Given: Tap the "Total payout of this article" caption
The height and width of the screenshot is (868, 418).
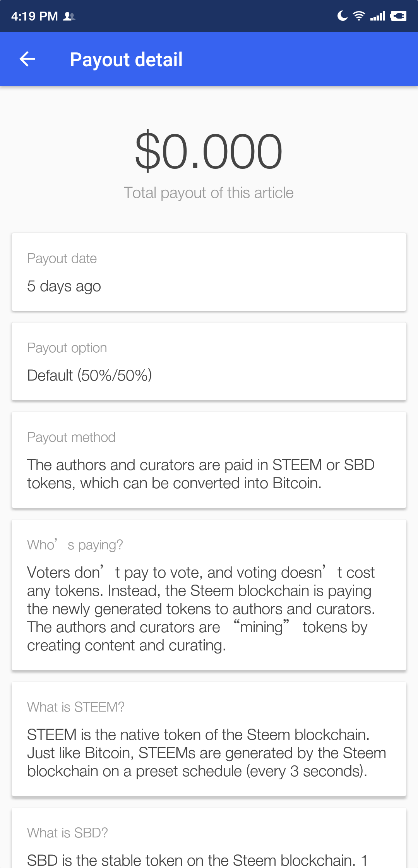Looking at the screenshot, I should [x=209, y=193].
